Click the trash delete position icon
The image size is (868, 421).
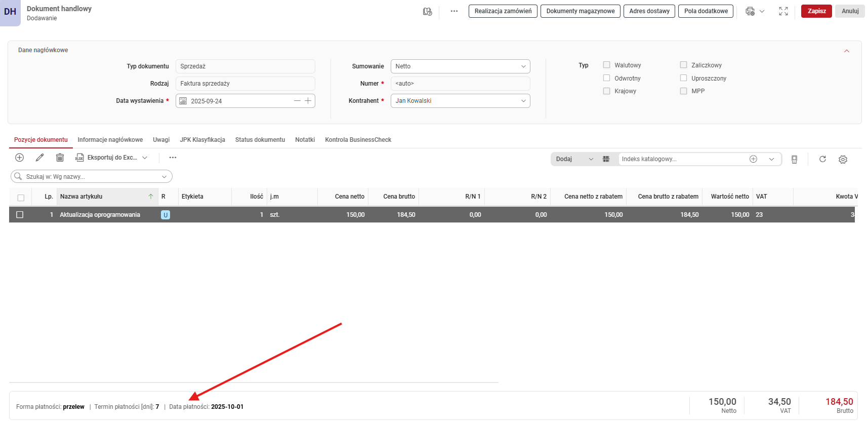tap(60, 158)
